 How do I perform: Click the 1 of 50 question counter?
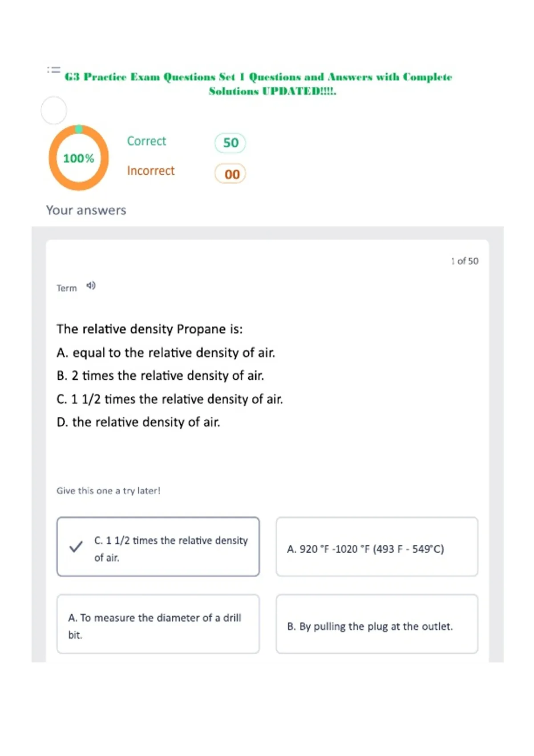[x=465, y=261]
